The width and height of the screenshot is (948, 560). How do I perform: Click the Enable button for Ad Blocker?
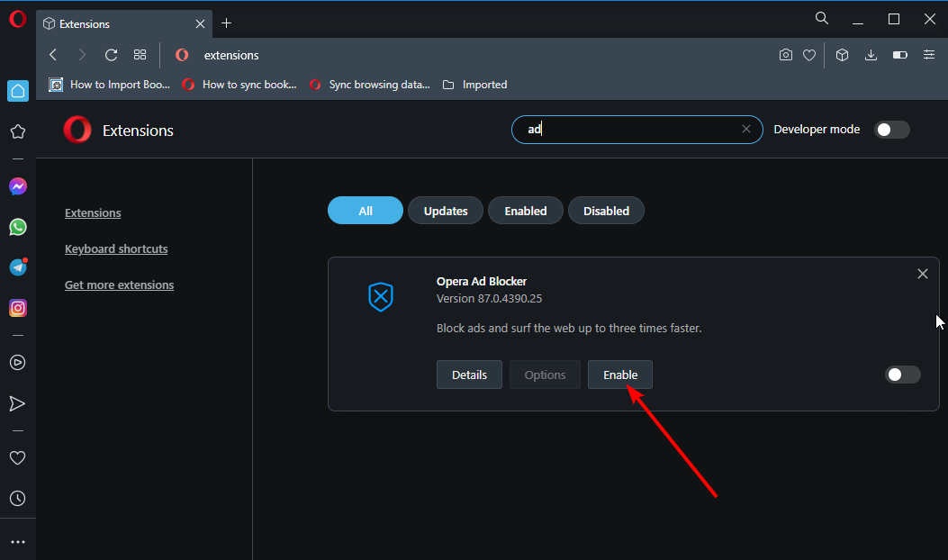pos(619,375)
